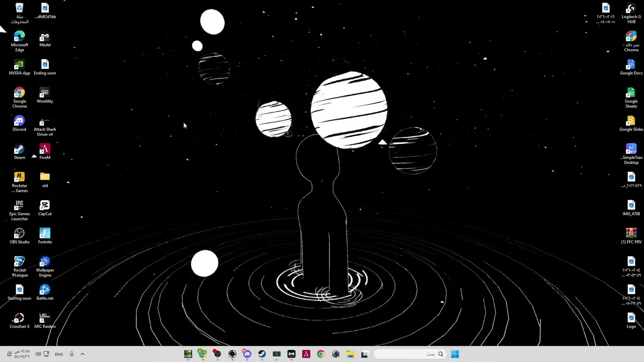Select the Logitech G HUB shortcut
The width and height of the screenshot is (644, 362).
tap(631, 14)
